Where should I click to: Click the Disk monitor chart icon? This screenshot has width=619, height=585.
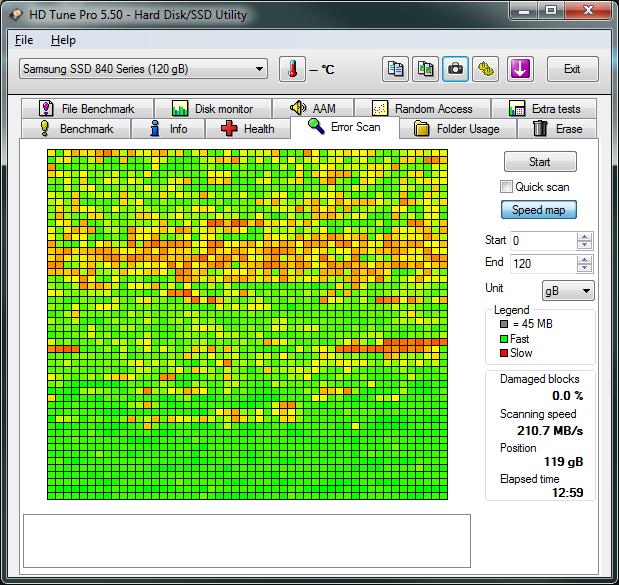click(x=180, y=109)
